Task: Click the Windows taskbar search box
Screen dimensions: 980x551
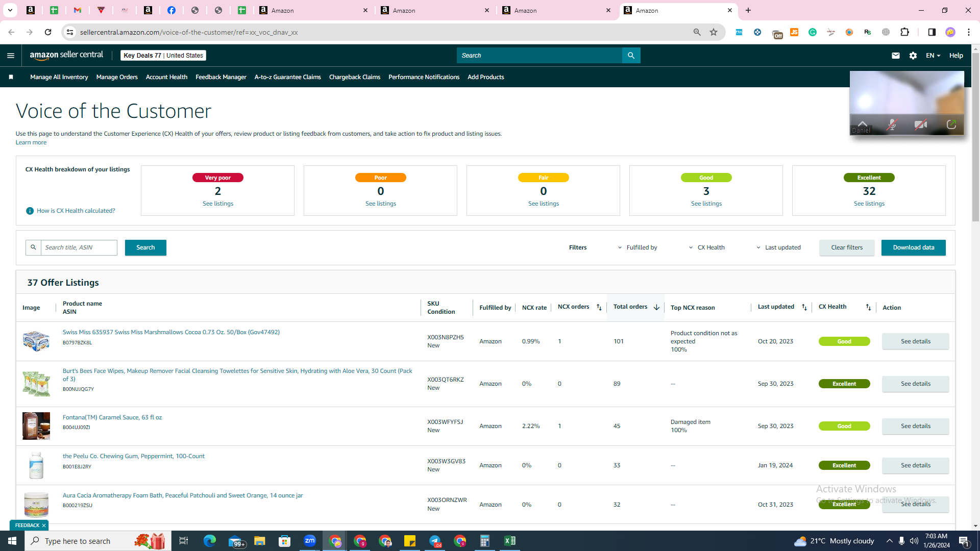Action: click(x=99, y=541)
